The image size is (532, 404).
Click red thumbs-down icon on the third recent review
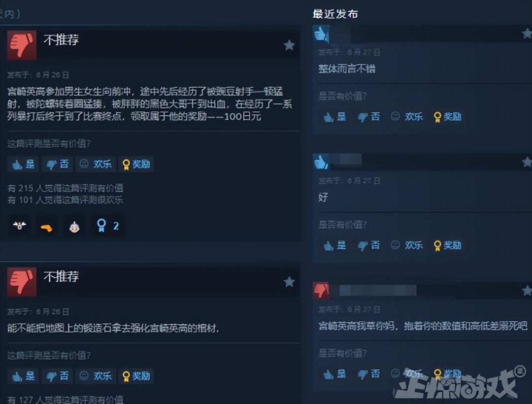tap(321, 291)
